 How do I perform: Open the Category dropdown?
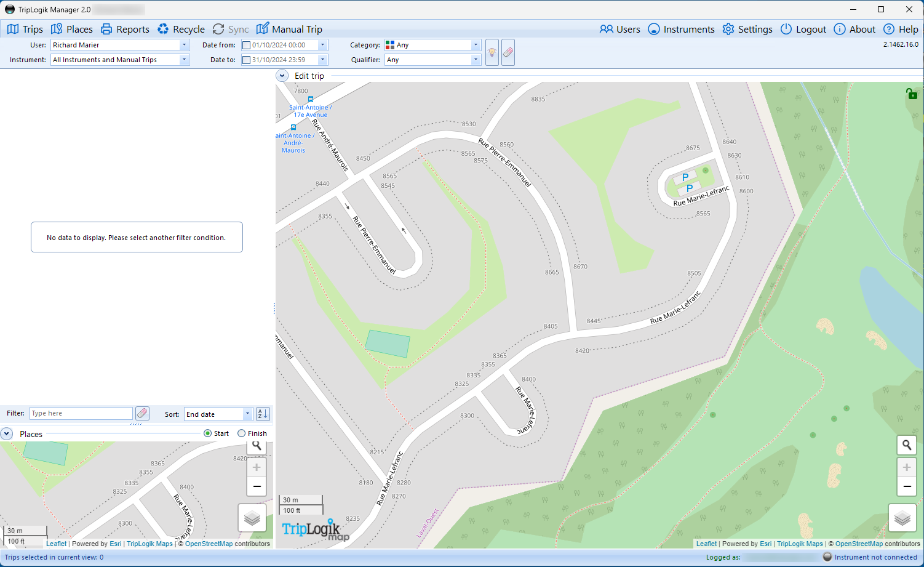[432, 45]
